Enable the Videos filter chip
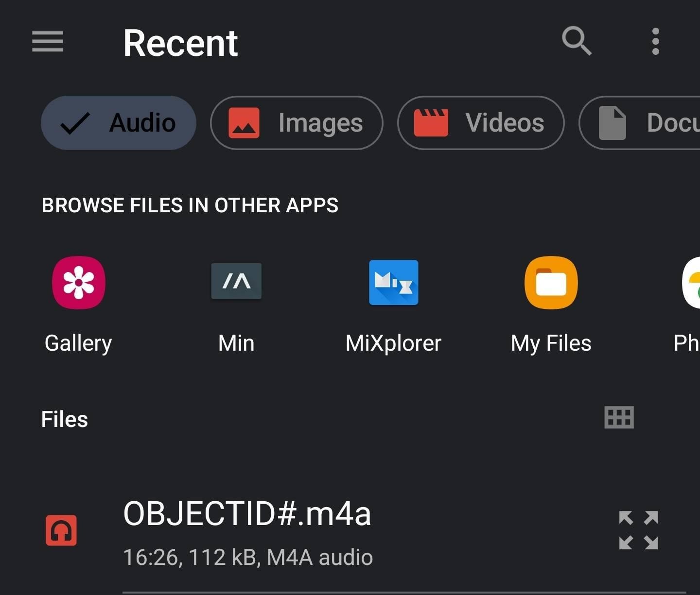The height and width of the screenshot is (595, 700). [481, 123]
